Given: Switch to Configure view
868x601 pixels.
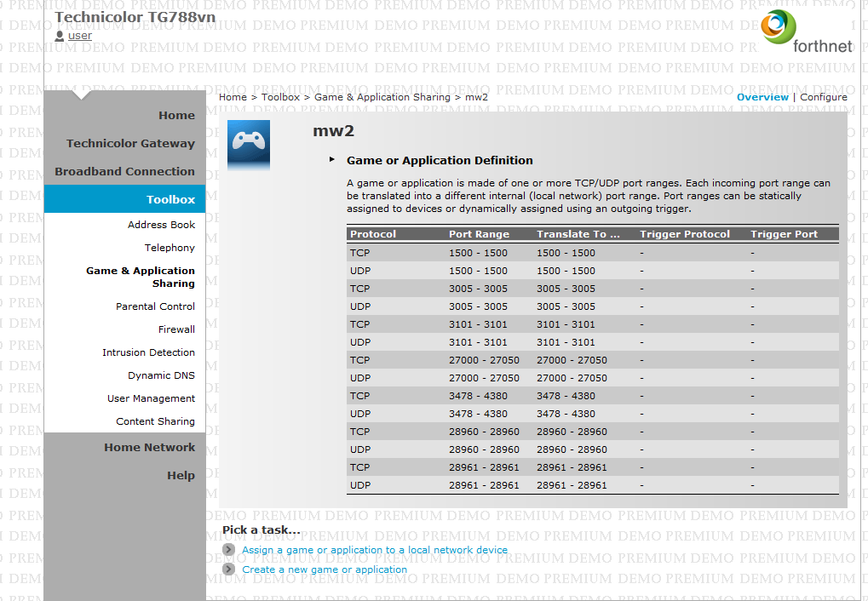Looking at the screenshot, I should point(823,97).
